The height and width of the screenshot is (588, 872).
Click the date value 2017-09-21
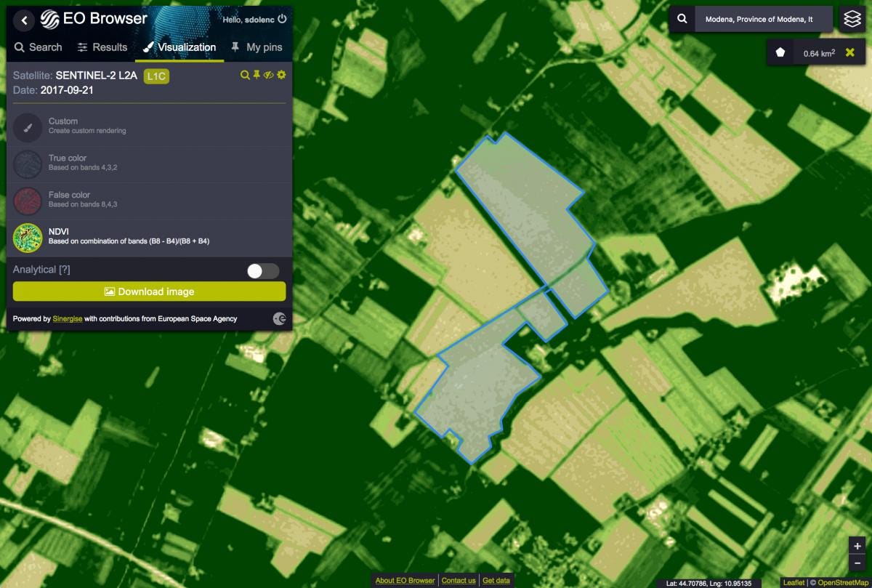click(67, 90)
